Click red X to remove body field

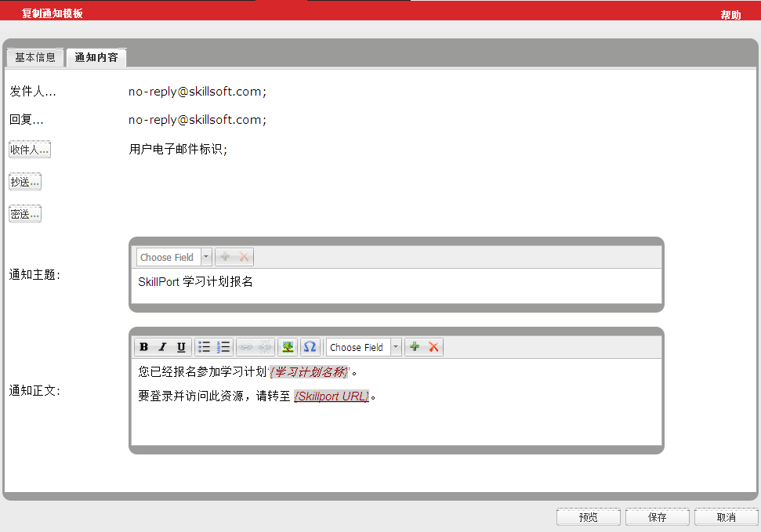coord(433,347)
